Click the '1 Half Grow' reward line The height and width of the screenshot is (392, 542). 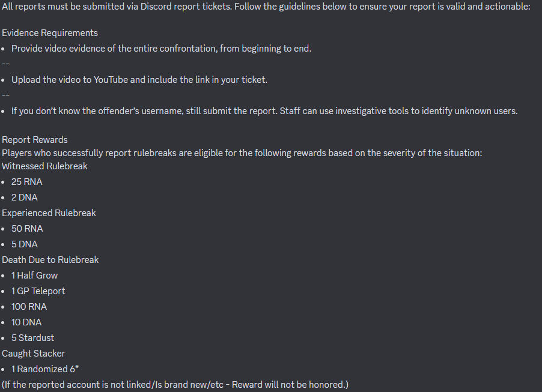[x=34, y=276]
